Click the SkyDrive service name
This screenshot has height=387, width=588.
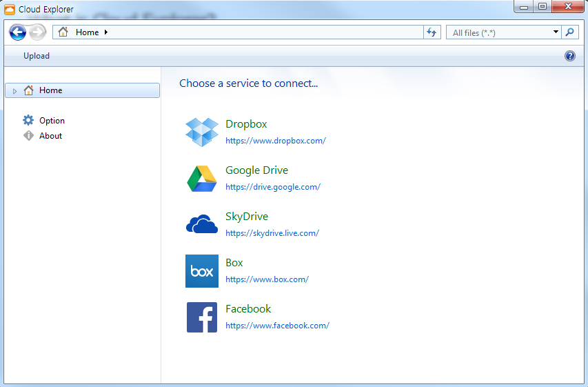point(246,217)
